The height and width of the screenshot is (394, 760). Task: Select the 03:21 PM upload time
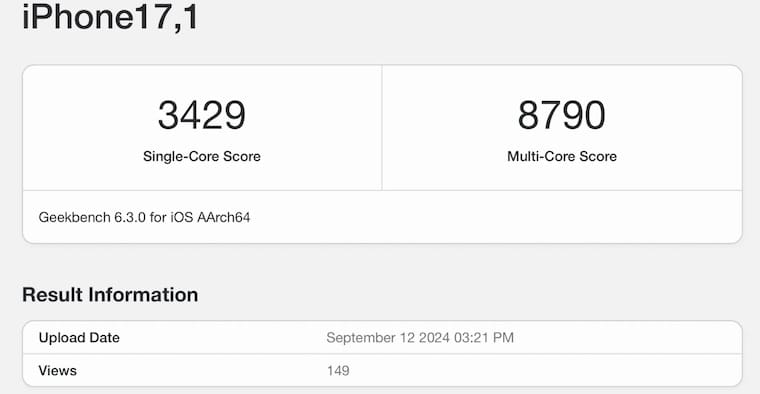click(484, 337)
